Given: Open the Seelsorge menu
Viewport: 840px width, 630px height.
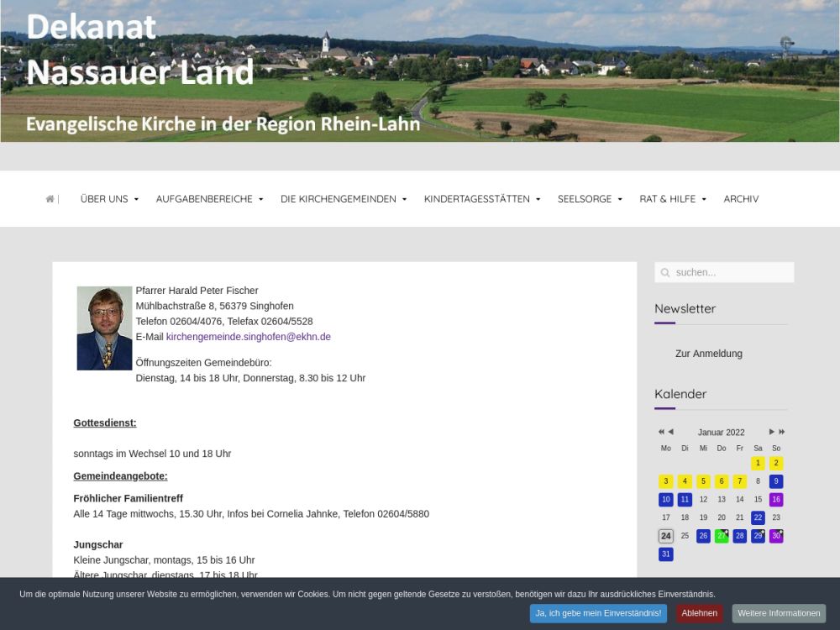Looking at the screenshot, I should [590, 199].
